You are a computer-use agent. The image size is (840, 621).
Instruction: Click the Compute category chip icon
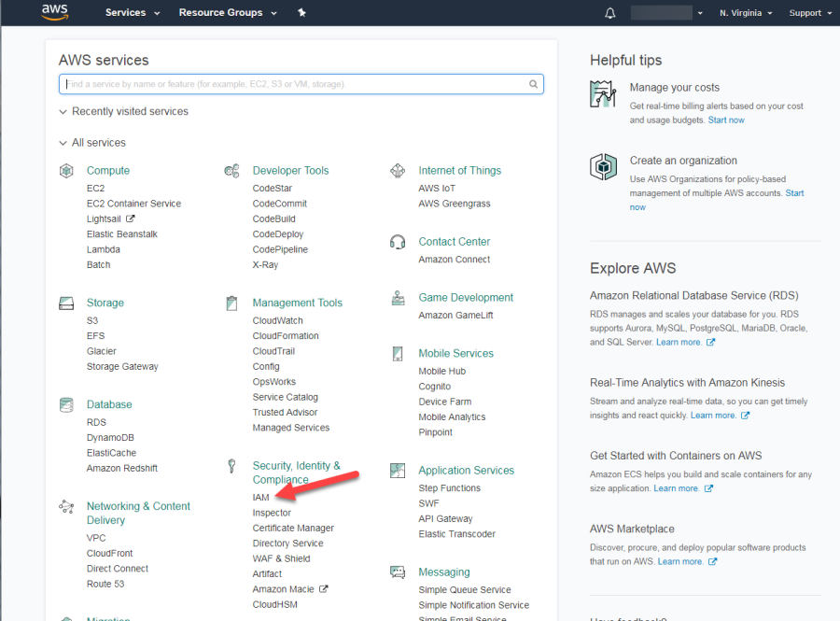[65, 170]
